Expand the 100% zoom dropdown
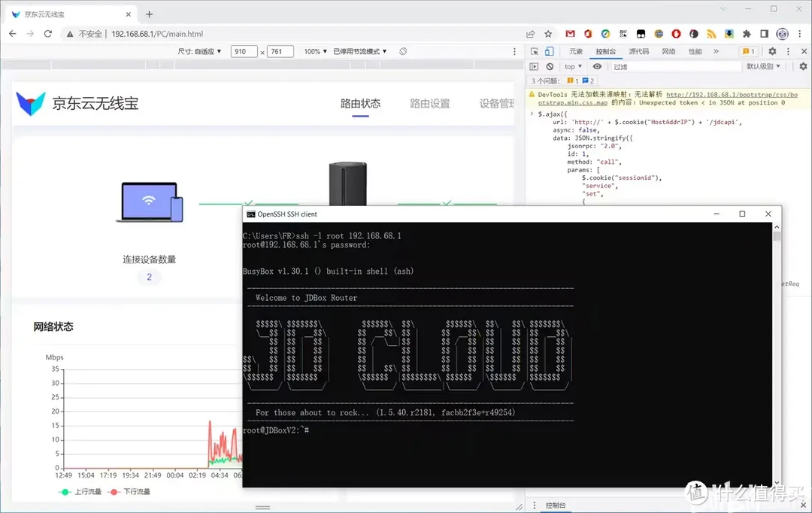 (x=315, y=51)
